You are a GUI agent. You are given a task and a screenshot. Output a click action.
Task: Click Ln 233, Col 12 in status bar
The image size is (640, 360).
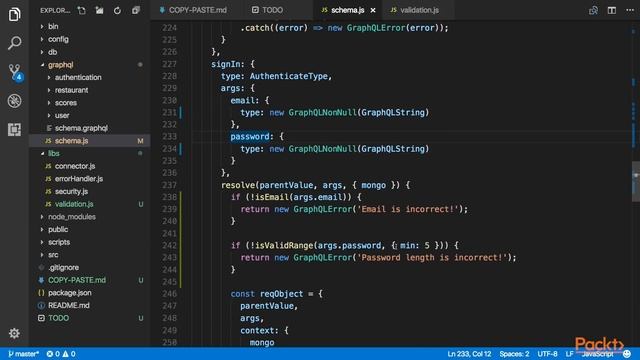click(469, 354)
